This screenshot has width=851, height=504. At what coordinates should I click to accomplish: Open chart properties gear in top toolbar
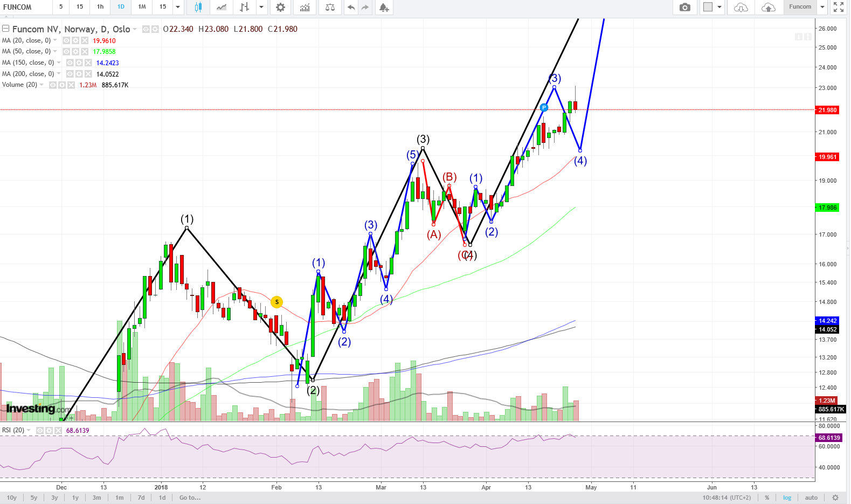click(280, 7)
